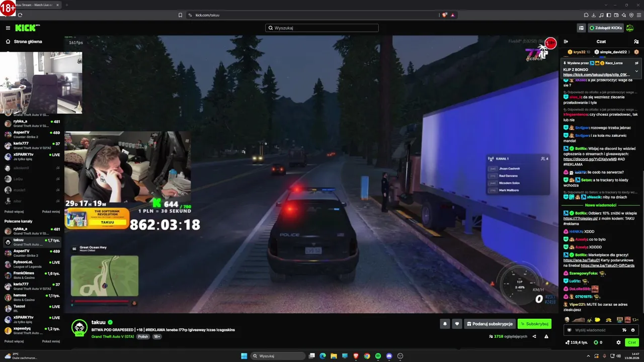Viewport: 644px width, 362px height.
Task: Open the taskbar clock showing 14:47
Action: tap(632, 356)
